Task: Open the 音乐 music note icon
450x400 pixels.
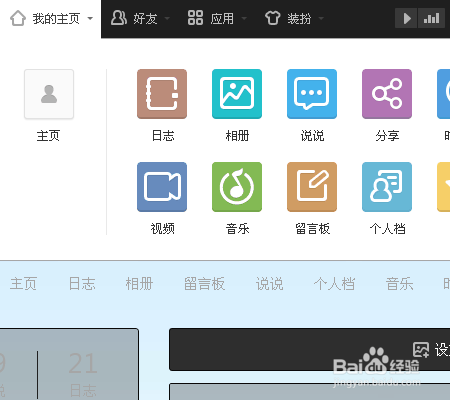Action: point(237,187)
